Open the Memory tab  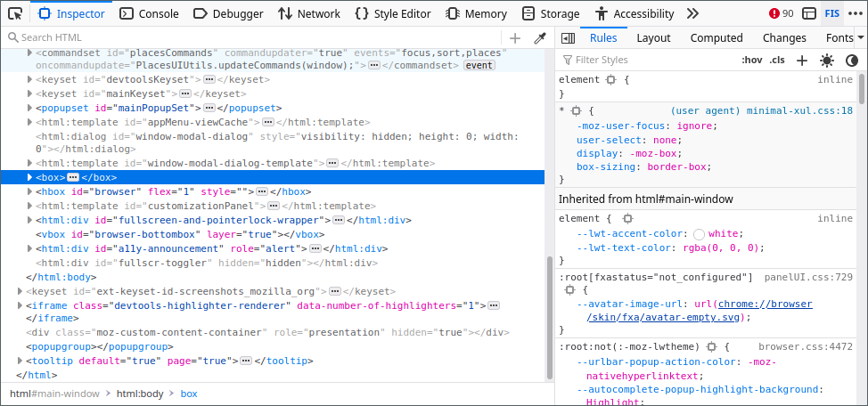click(x=477, y=13)
